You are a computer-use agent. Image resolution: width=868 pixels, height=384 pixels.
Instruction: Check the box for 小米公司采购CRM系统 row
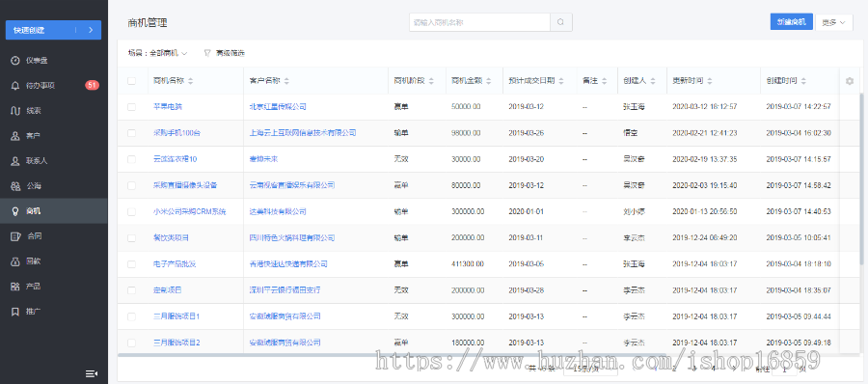tap(131, 211)
